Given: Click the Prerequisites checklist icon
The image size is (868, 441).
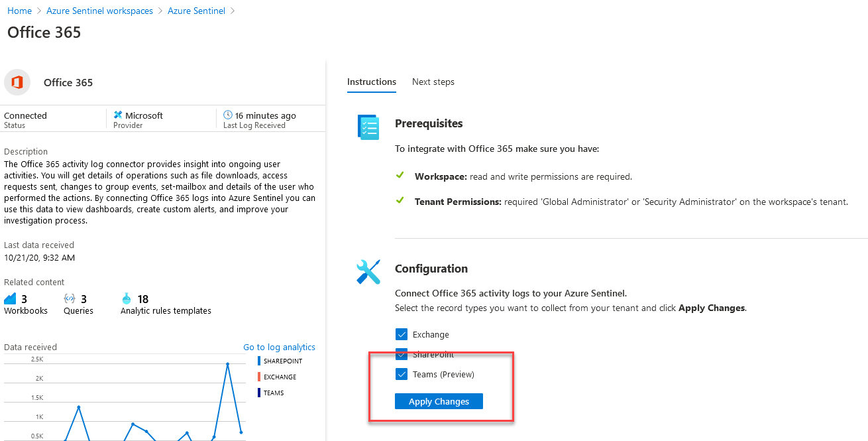Looking at the screenshot, I should (x=368, y=127).
